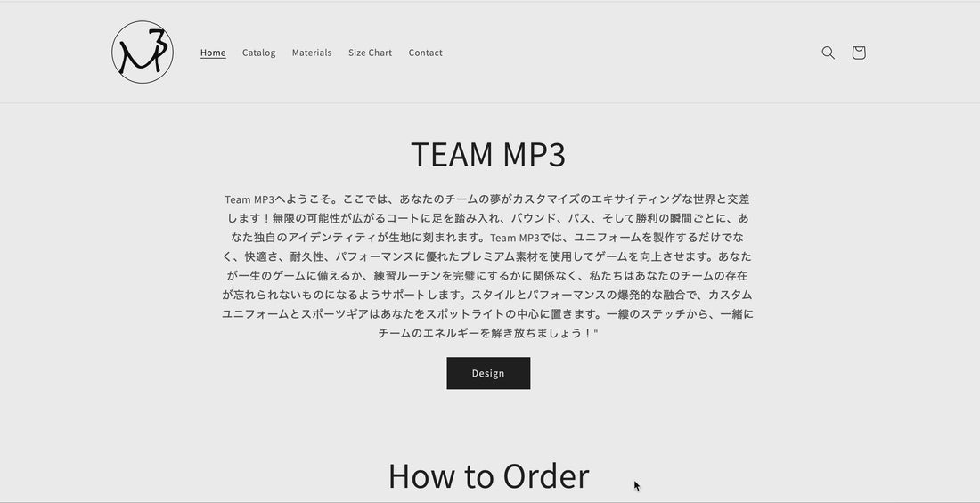Open the Catalog page
This screenshot has width=980, height=503.
(258, 53)
